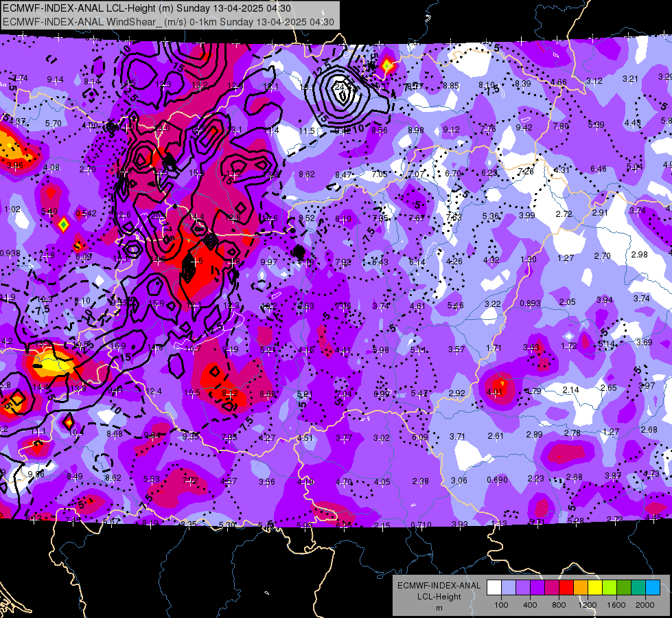Click the yellow swatch in the legend
Screen dimensions: 672x618
click(595, 588)
